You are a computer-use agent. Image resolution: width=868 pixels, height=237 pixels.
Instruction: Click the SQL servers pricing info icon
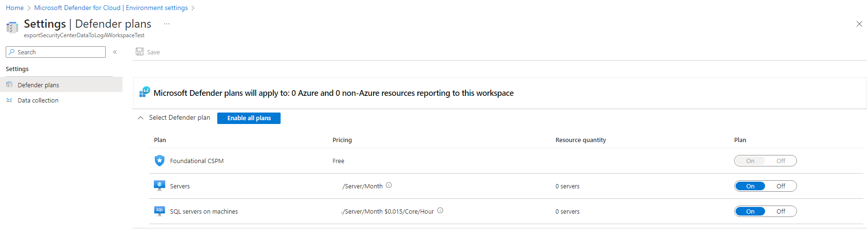[x=440, y=211]
